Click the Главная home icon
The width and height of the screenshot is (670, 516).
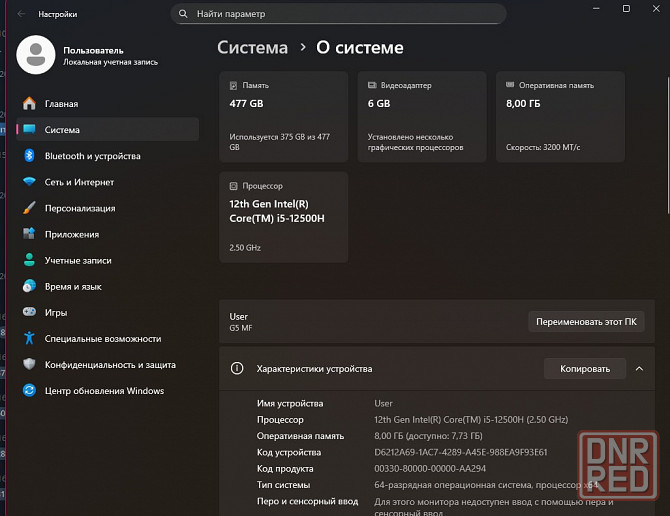click(x=29, y=103)
